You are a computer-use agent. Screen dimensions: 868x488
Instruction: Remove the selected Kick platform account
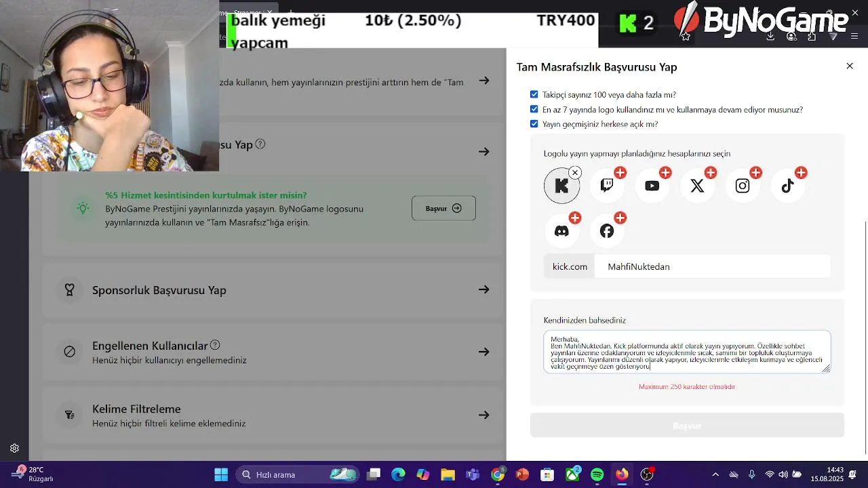click(x=575, y=173)
